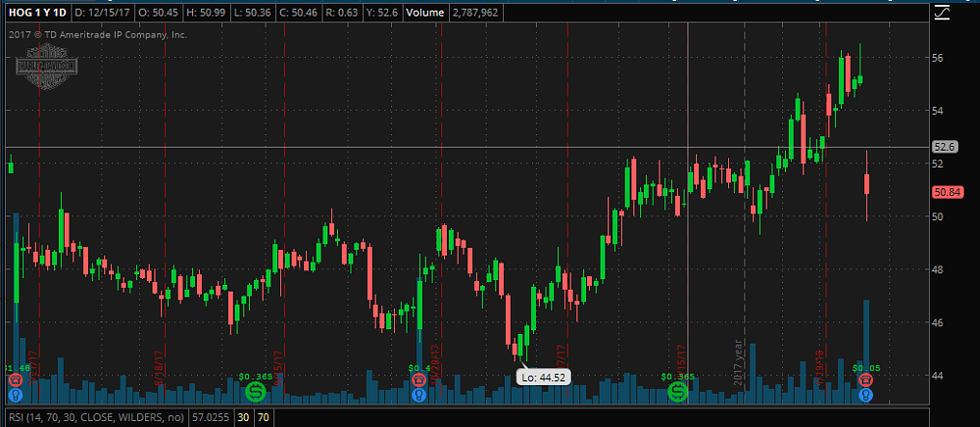This screenshot has height=427, width=980.
Task: Click the RSI study settings label
Action: point(95,417)
